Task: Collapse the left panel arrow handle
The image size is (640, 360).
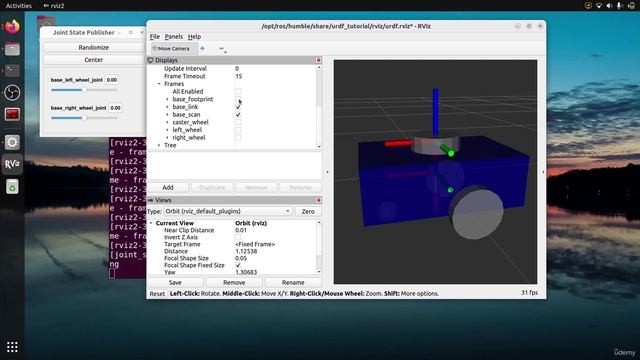Action: [x=327, y=172]
